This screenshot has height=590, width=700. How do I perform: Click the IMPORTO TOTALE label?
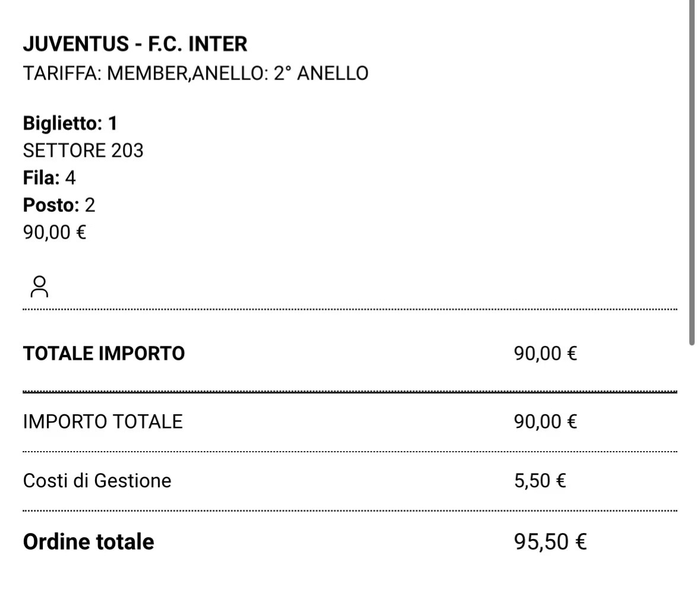tap(103, 422)
